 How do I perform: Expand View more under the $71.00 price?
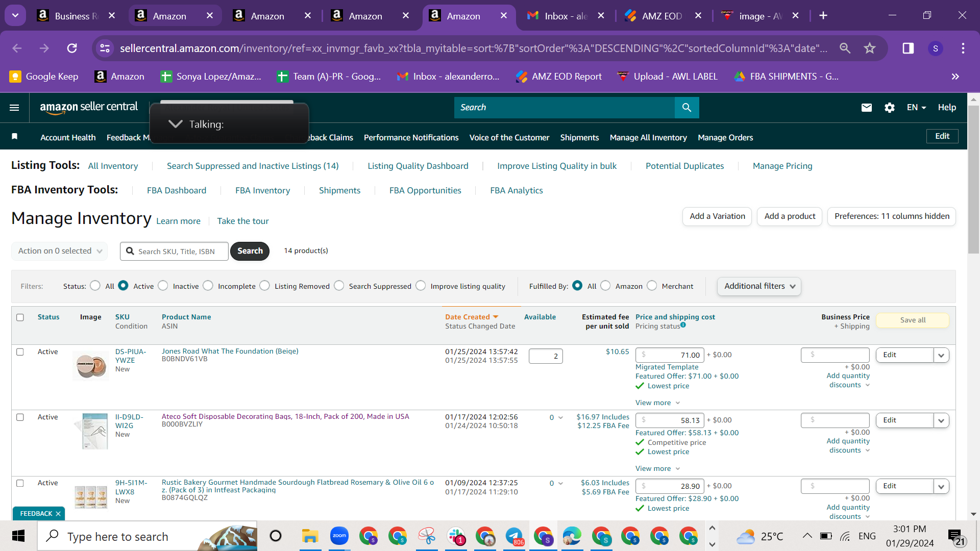click(x=657, y=403)
